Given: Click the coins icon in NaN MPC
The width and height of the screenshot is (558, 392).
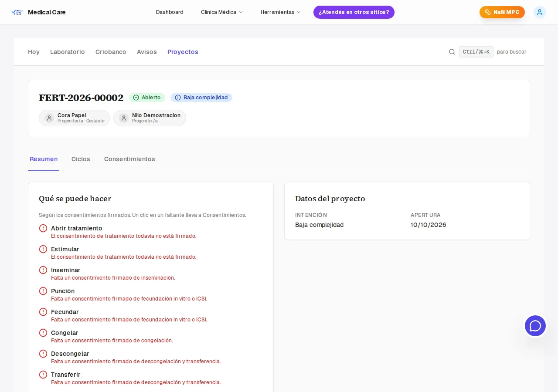Looking at the screenshot, I should [x=488, y=12].
